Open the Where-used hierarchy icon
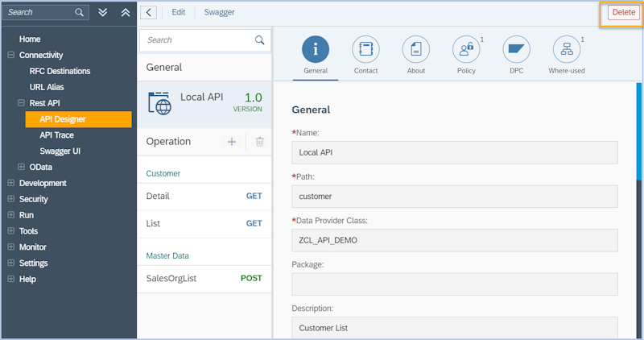Viewport: 644px width, 340px height. click(566, 50)
